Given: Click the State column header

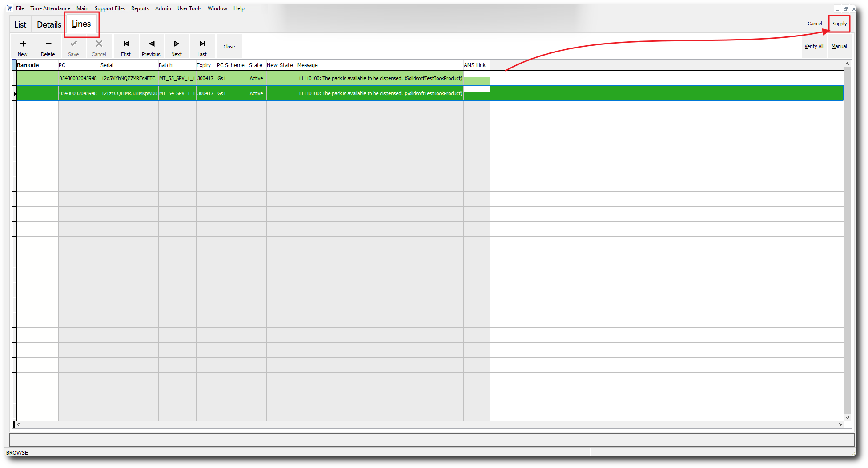Looking at the screenshot, I should (x=257, y=65).
